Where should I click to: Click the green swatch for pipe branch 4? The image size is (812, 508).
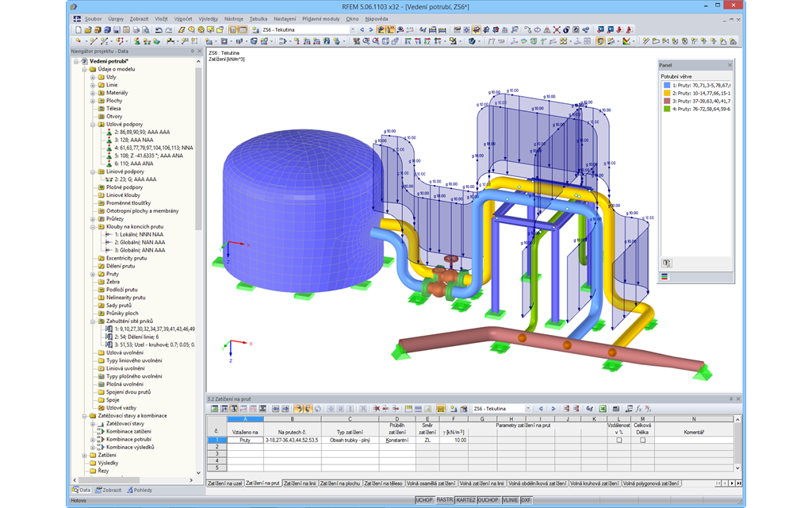[x=666, y=109]
